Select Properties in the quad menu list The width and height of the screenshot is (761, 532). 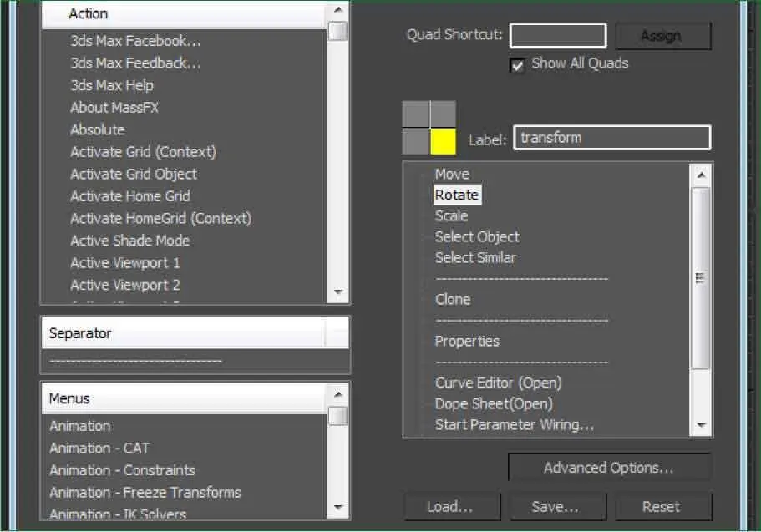pyautogui.click(x=467, y=342)
